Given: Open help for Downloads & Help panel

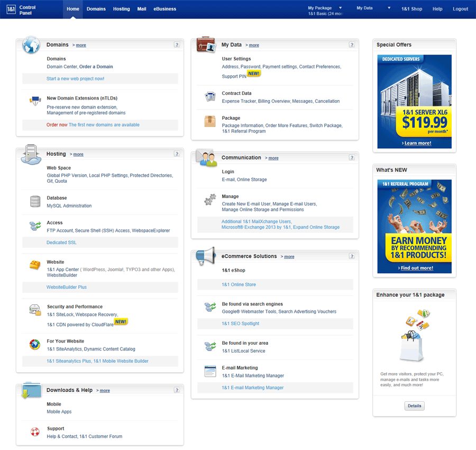Looking at the screenshot, I should click(x=177, y=390).
